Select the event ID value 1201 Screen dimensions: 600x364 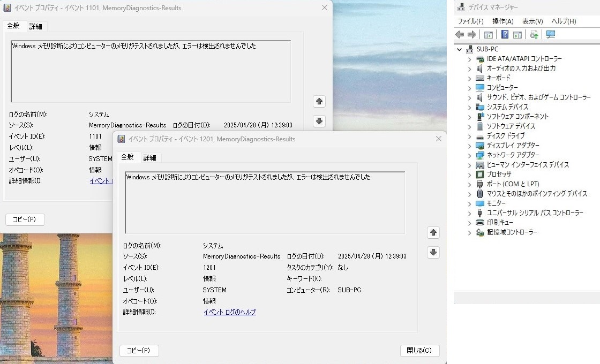209,268
